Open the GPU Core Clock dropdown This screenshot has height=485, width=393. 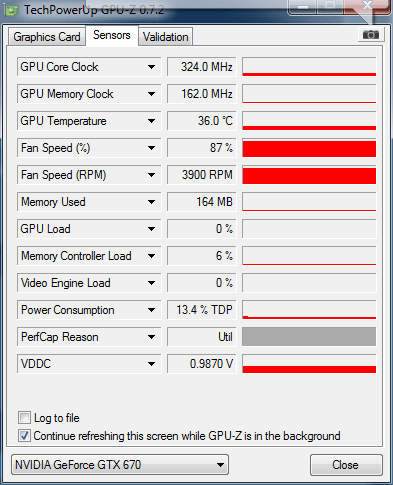[151, 67]
